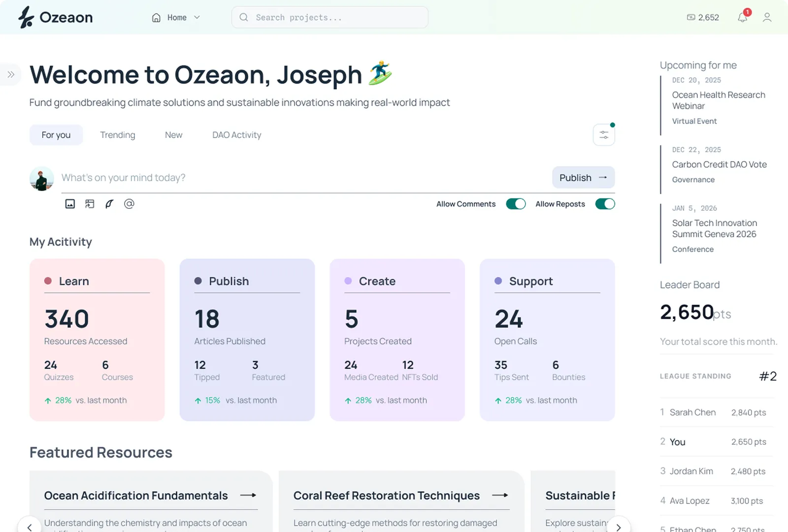
Task: Click the Create card 28% up arrow
Action: pyautogui.click(x=348, y=401)
